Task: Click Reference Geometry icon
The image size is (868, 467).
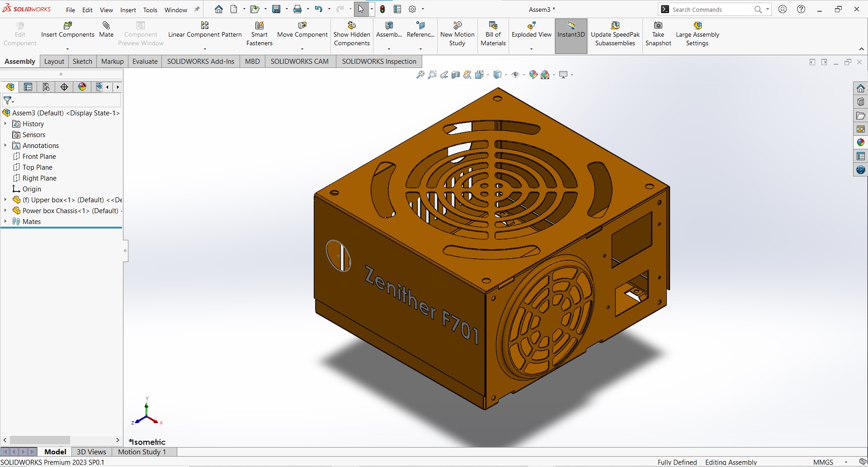Action: [x=420, y=30]
